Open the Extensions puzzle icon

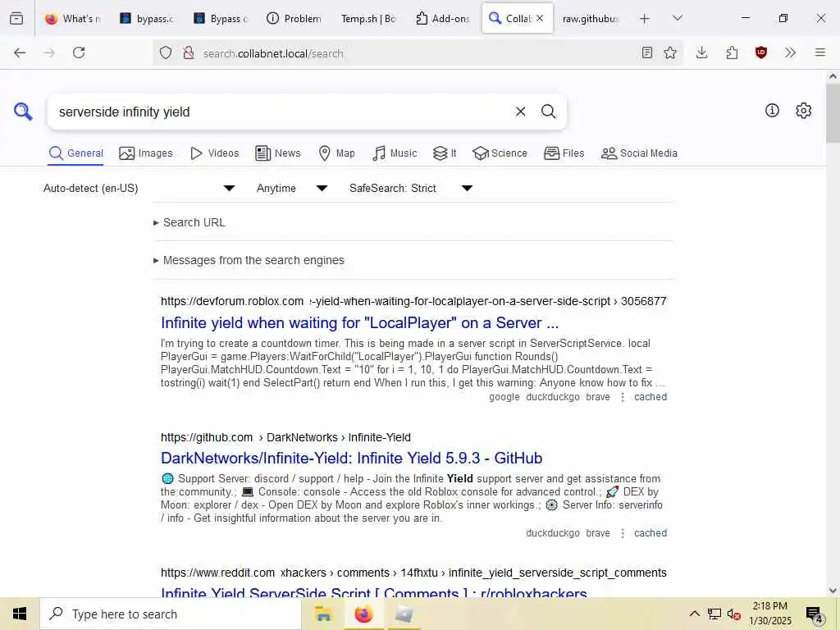732,52
